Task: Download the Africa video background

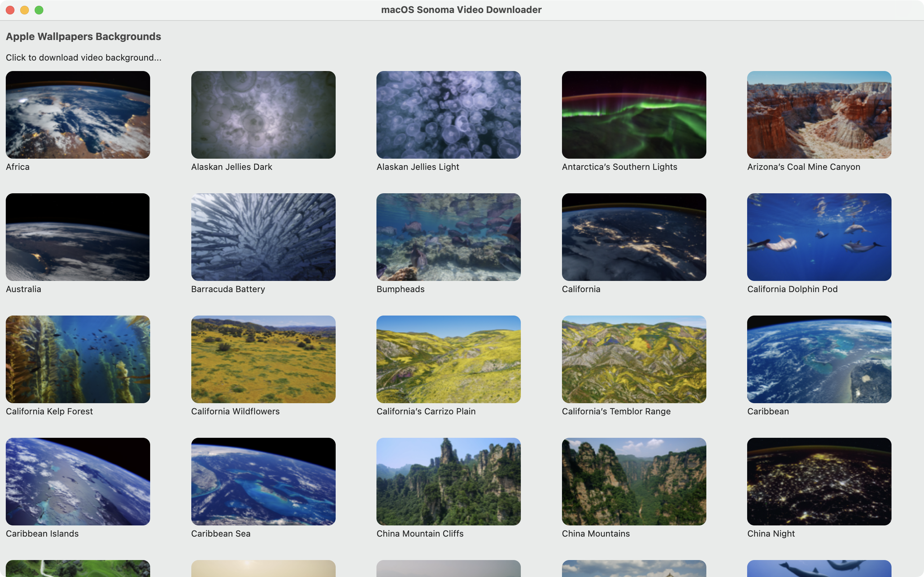Action: pos(78,115)
